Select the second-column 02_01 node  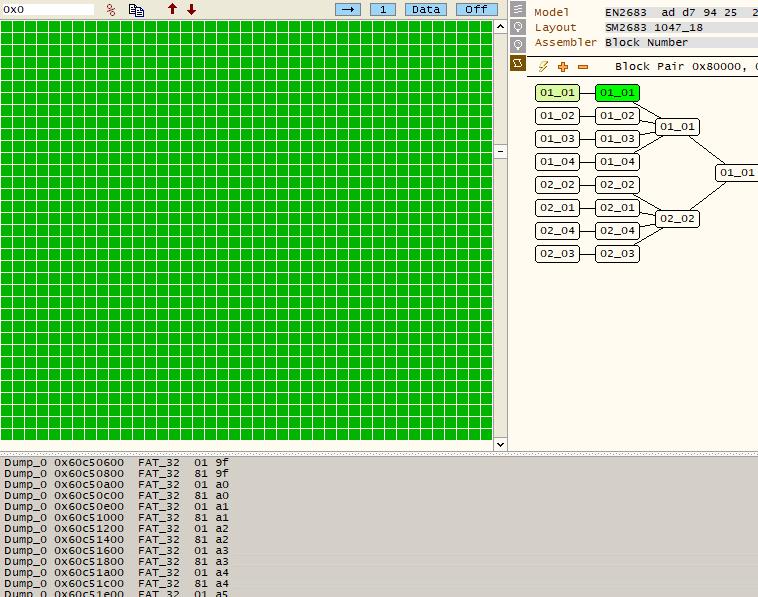pyautogui.click(x=617, y=208)
